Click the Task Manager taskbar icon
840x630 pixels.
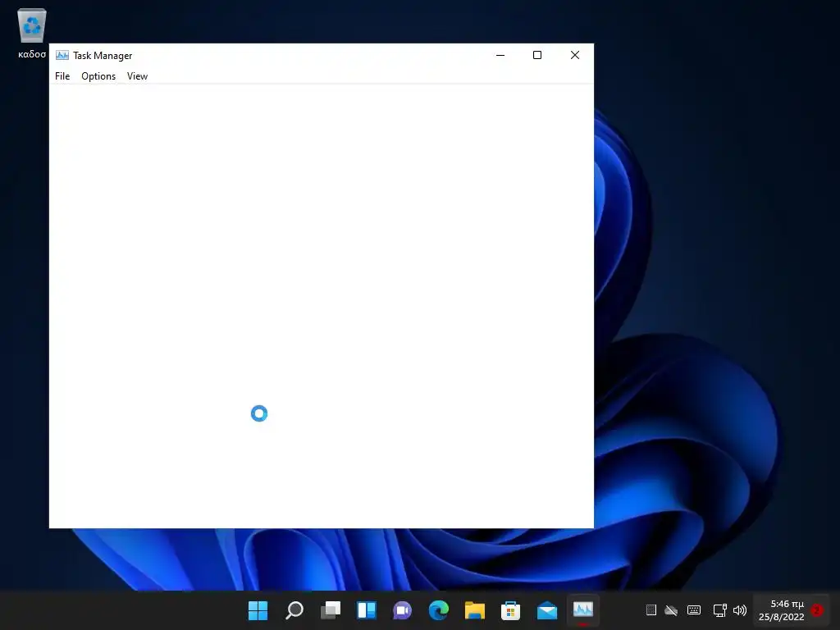click(583, 609)
